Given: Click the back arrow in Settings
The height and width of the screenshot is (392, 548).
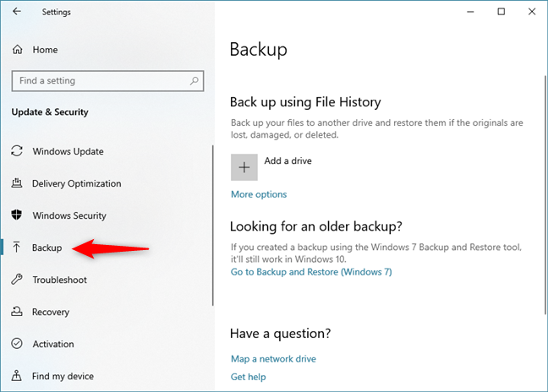Looking at the screenshot, I should coord(16,12).
